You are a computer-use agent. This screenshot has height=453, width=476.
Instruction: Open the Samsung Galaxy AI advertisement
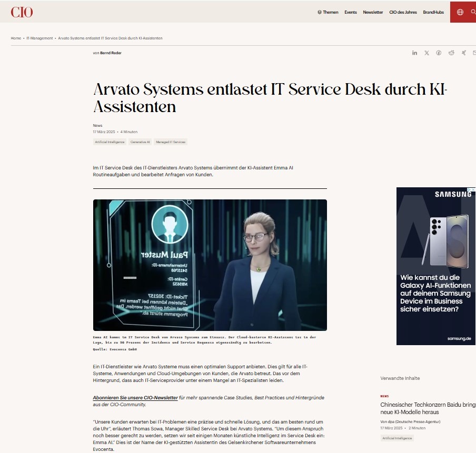pyautogui.click(x=436, y=266)
